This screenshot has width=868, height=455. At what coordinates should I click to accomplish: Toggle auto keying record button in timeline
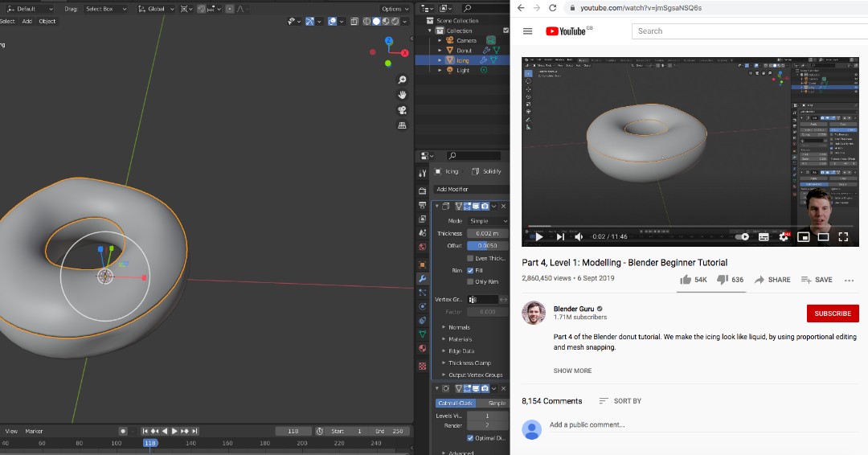123,431
